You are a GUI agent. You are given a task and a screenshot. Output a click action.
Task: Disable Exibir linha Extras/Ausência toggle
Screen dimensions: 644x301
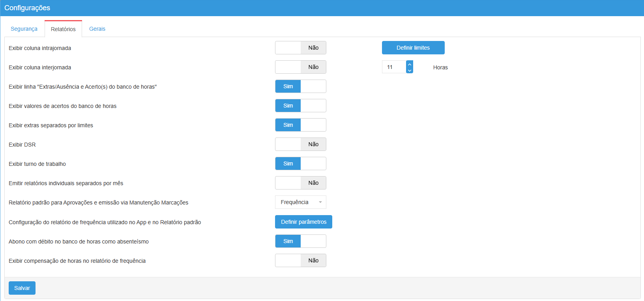(x=300, y=86)
